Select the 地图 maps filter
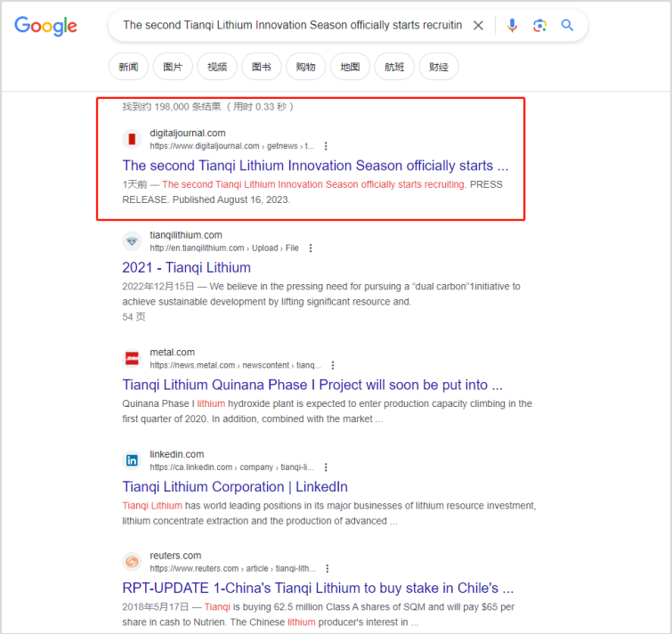672x634 pixels. point(350,67)
